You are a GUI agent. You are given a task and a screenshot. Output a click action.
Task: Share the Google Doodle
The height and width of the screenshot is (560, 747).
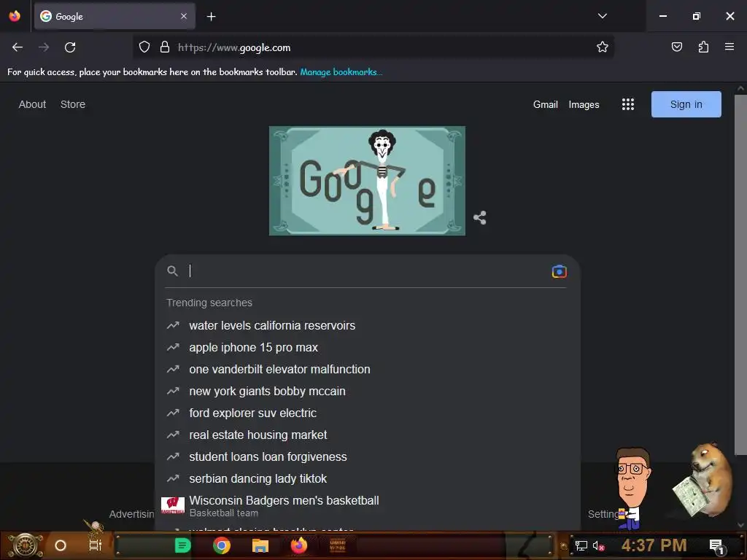click(x=480, y=217)
